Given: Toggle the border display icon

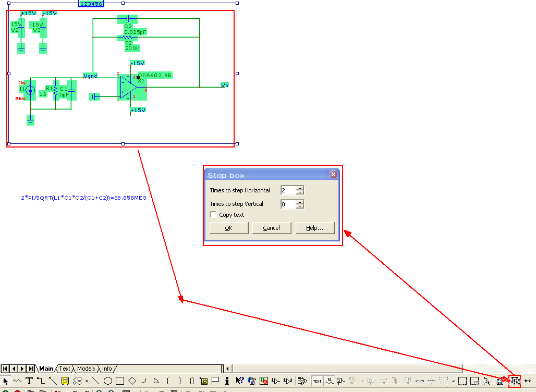Looking at the screenshot, I should [462, 381].
